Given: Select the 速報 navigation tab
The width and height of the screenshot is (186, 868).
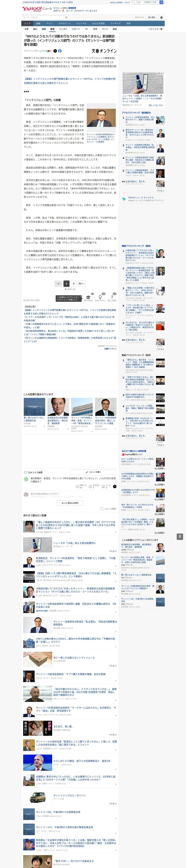Looking at the screenshot, I should point(38,23).
